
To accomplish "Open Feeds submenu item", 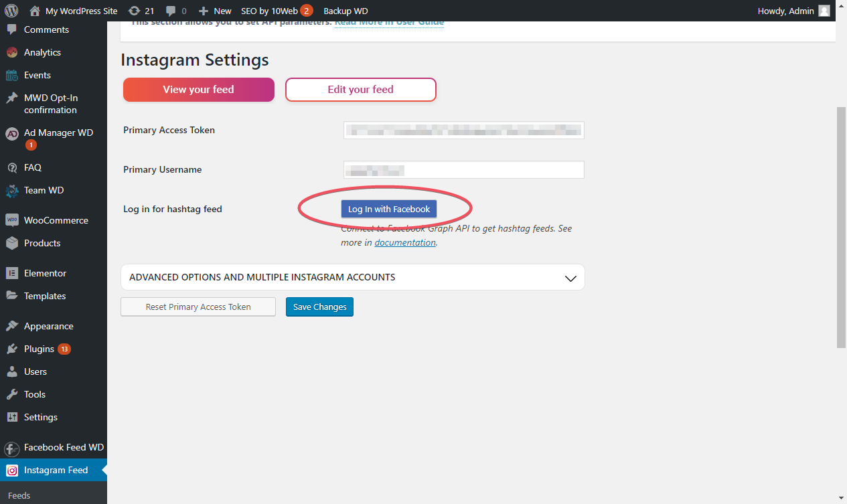I will pos(19,496).
